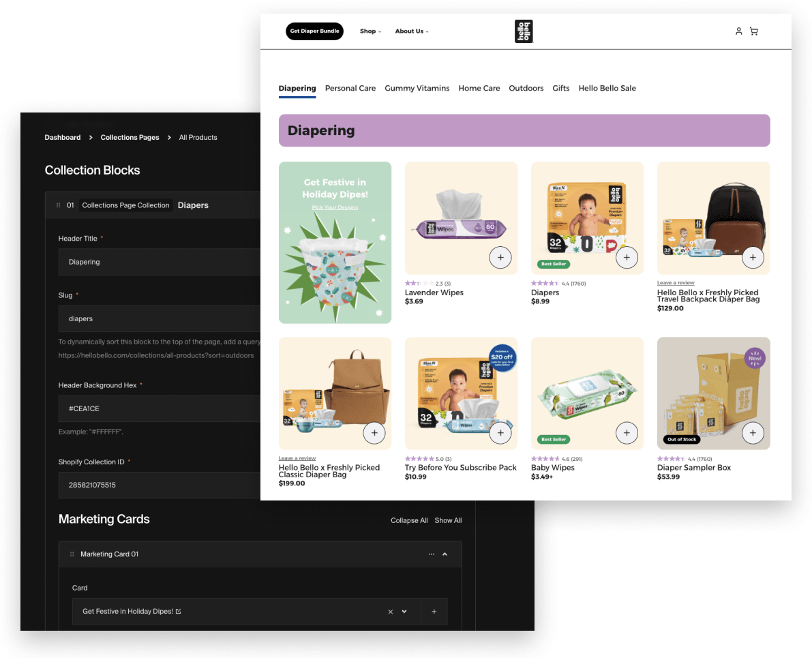Expand the Shop navigation dropdown
The image size is (812, 658).
(370, 31)
